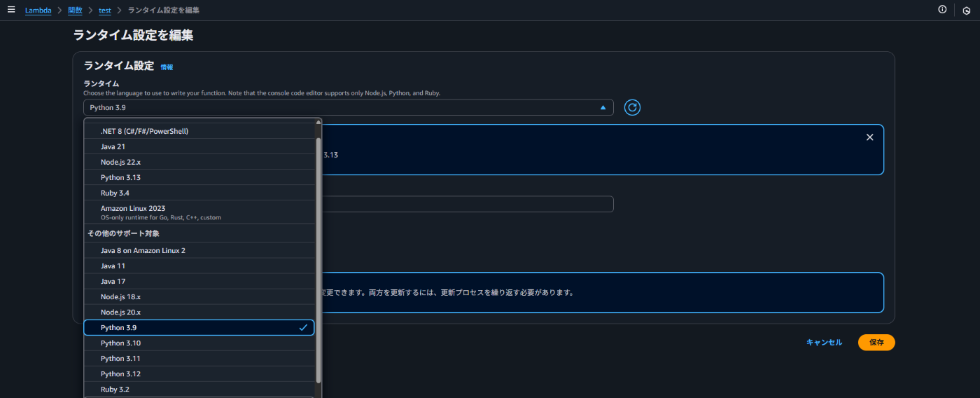Viewport: 980px width, 398px height.
Task: Select Java 8 on Amazon Linux 2
Action: [199, 250]
